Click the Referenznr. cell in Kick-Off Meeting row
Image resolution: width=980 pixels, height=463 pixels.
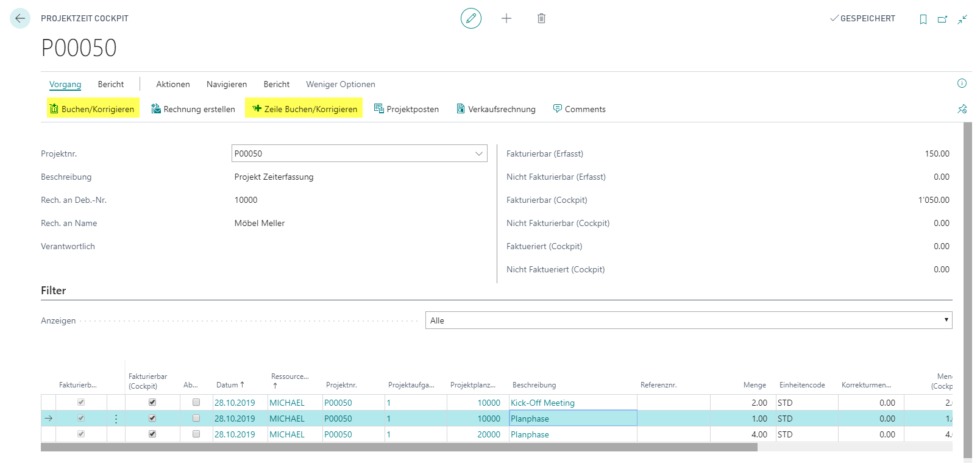[673, 403]
